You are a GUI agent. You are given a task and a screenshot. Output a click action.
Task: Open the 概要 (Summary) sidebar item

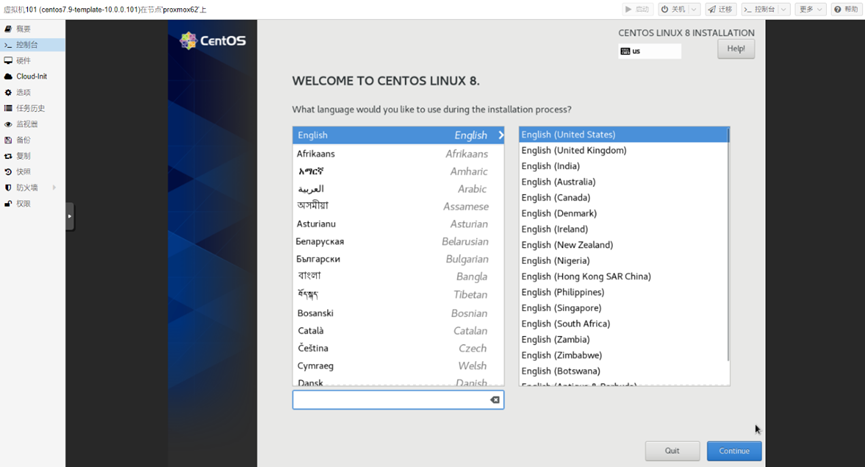[x=32, y=29]
